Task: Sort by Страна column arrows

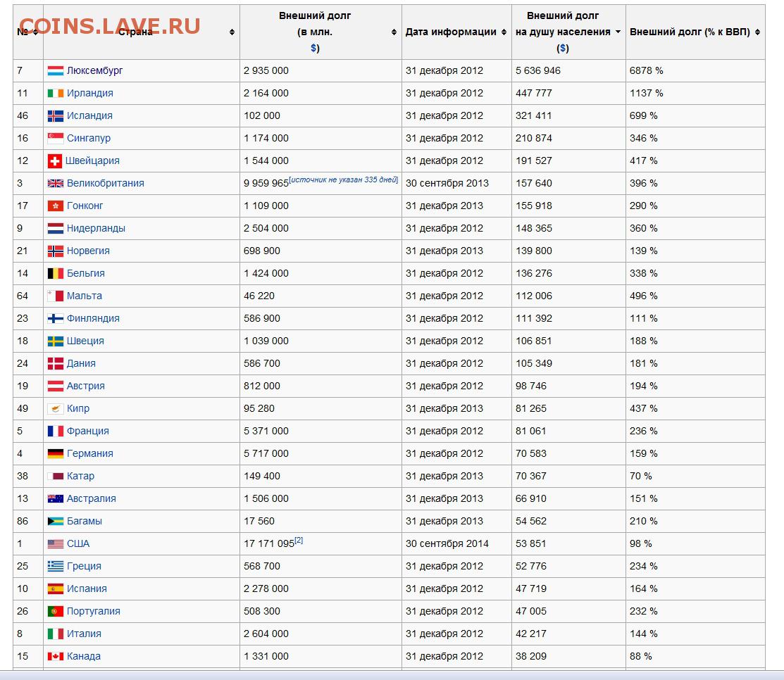Action: pyautogui.click(x=232, y=32)
